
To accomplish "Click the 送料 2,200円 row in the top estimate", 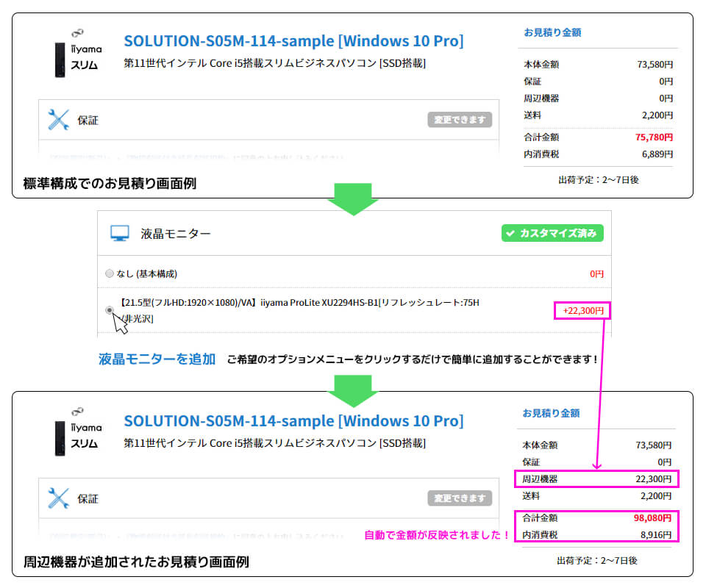I will 599,115.
